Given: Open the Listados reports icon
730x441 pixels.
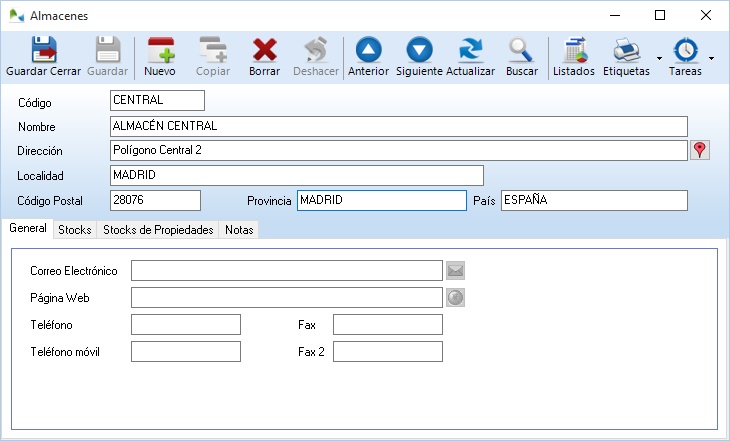Looking at the screenshot, I should 574,50.
